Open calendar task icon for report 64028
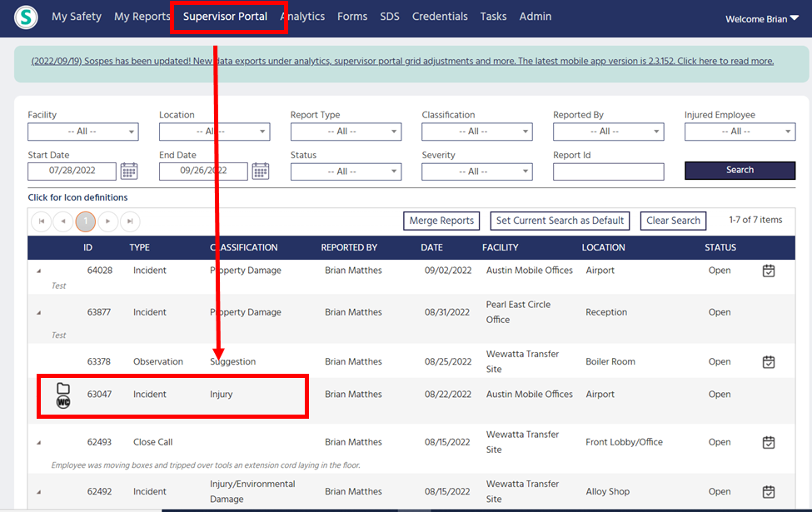 click(x=769, y=271)
